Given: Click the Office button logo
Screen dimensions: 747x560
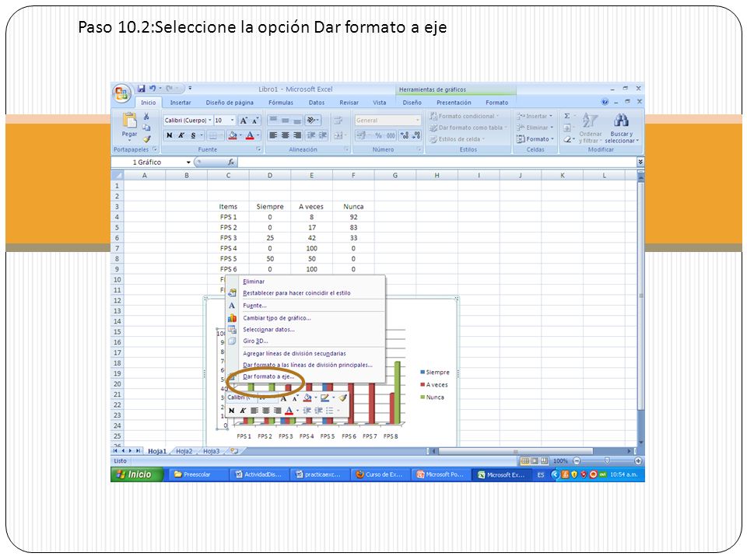Looking at the screenshot, I should (121, 93).
